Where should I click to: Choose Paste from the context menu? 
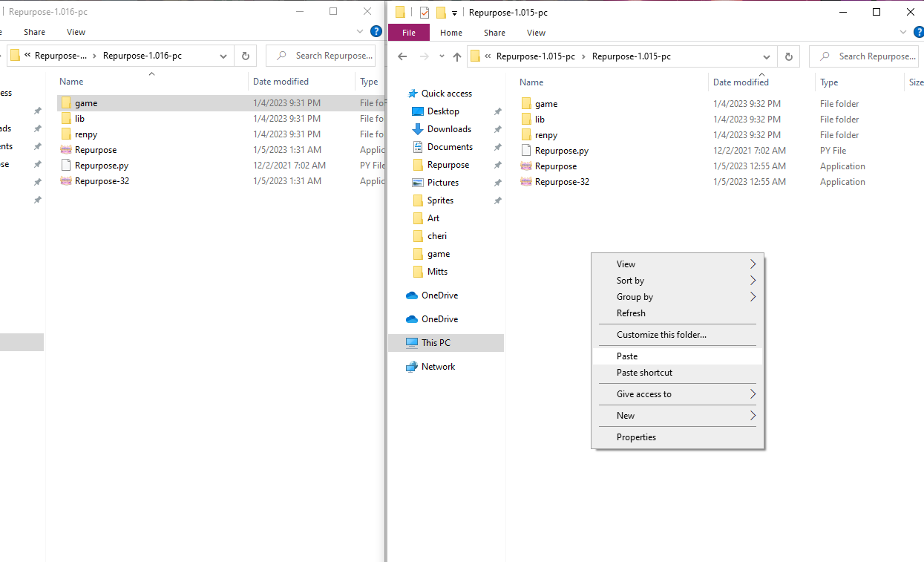pyautogui.click(x=678, y=356)
